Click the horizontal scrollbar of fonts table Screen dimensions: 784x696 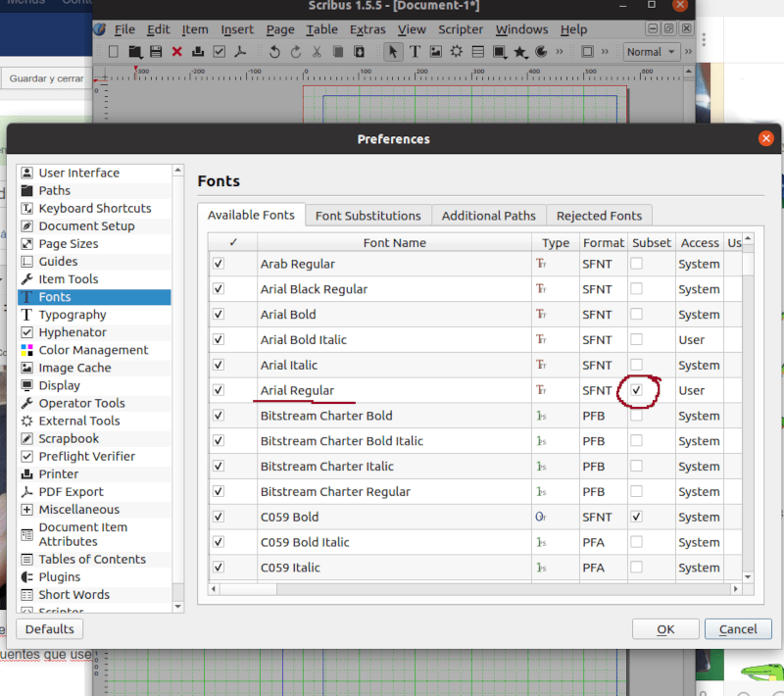(474, 589)
